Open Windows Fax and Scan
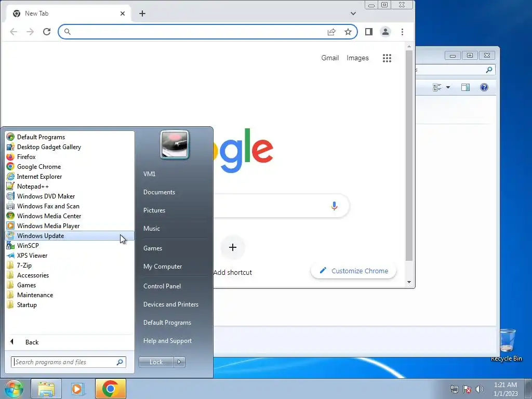 (x=70, y=206)
